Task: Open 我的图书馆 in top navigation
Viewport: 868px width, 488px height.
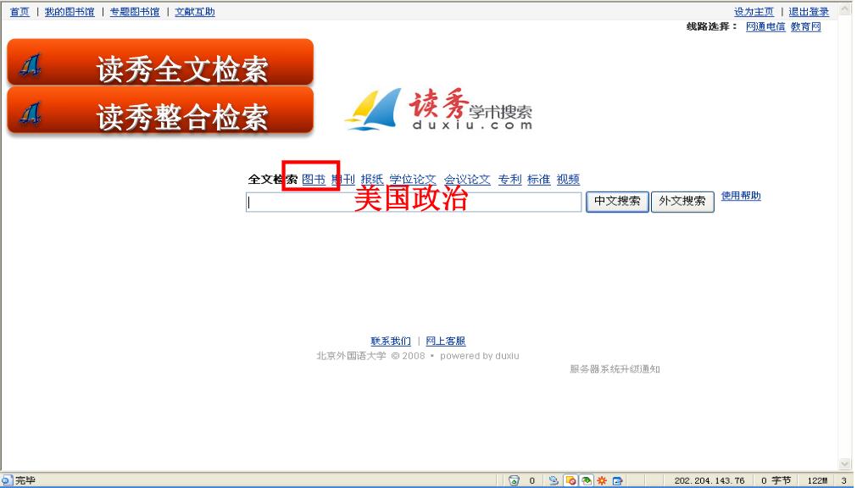Action: [x=70, y=12]
